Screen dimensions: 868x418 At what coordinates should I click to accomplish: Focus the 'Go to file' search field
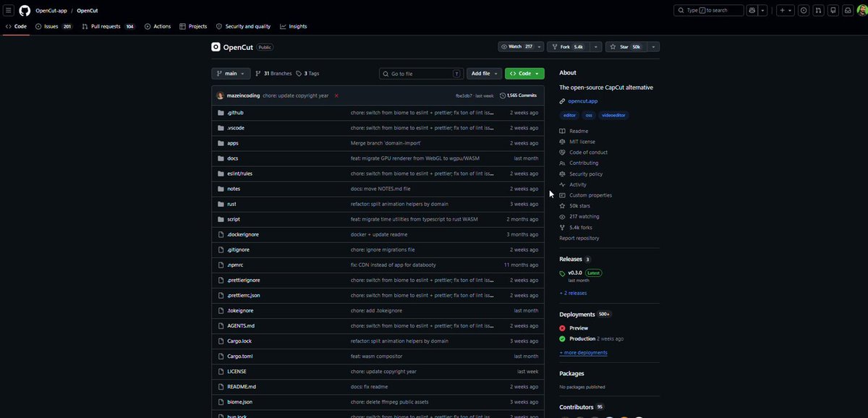pyautogui.click(x=422, y=74)
